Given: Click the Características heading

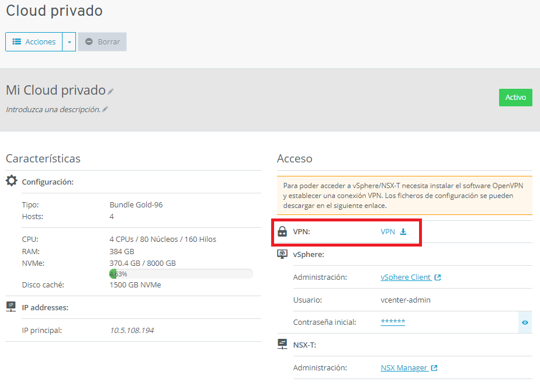Looking at the screenshot, I should tap(43, 158).
